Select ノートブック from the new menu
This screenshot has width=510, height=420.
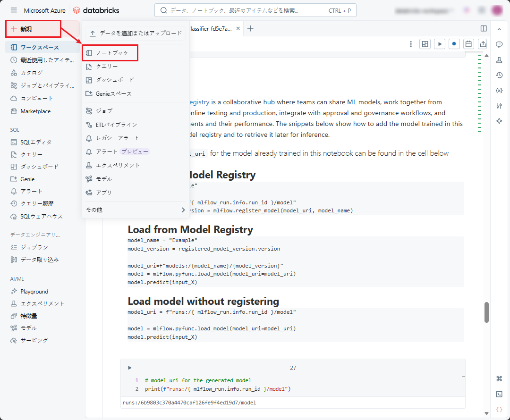tap(111, 53)
